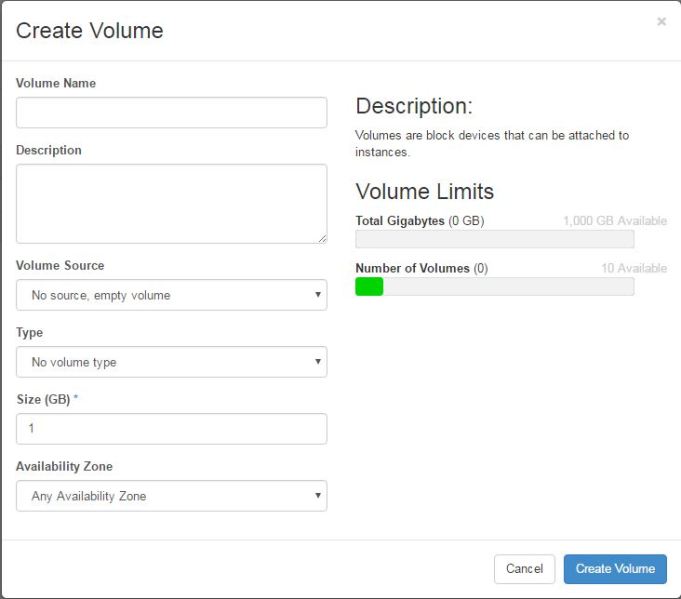The height and width of the screenshot is (599, 681).
Task: Click the Total Gigabytes usage bar
Action: click(x=494, y=239)
